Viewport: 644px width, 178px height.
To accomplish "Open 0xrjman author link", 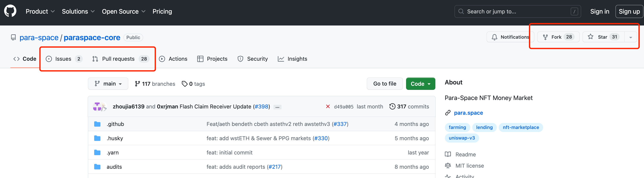I will (x=167, y=106).
